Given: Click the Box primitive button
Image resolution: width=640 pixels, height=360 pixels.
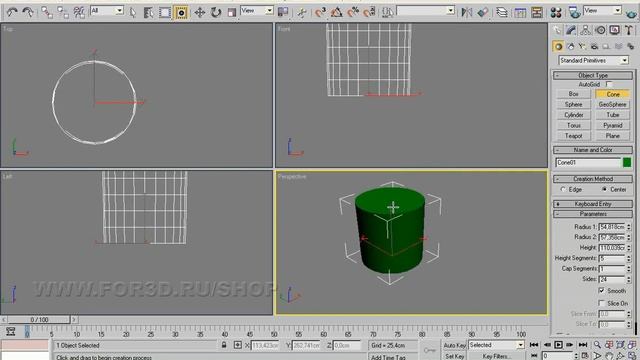Looking at the screenshot, I should [x=573, y=94].
